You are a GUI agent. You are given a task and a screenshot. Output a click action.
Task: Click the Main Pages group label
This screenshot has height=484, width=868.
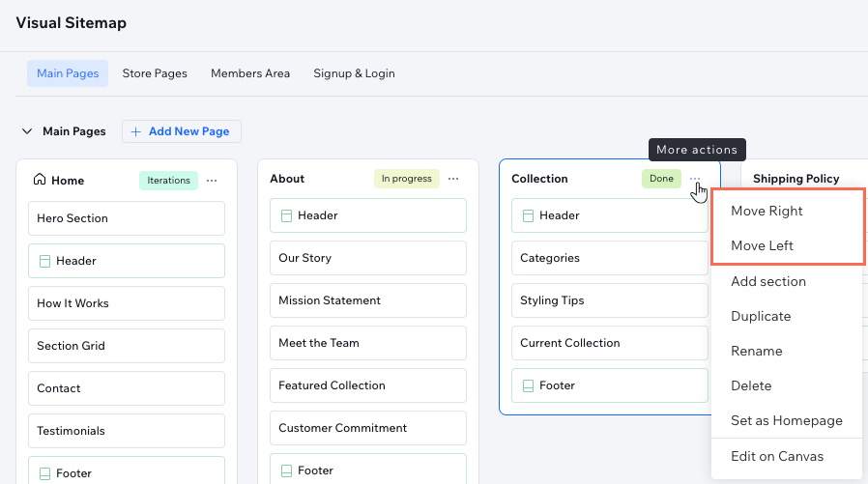tap(74, 131)
